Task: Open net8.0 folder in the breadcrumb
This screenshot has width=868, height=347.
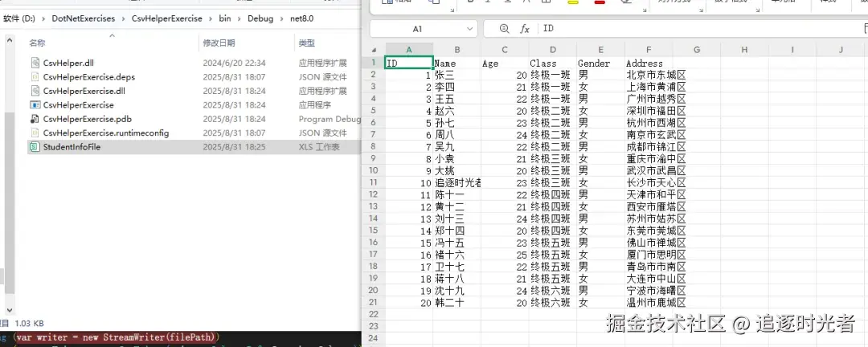Action: [x=301, y=18]
